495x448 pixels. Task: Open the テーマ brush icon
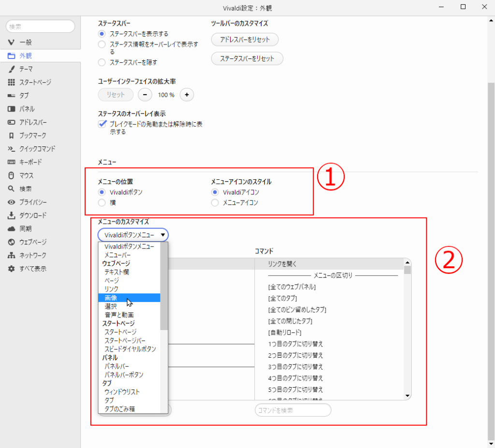11,69
